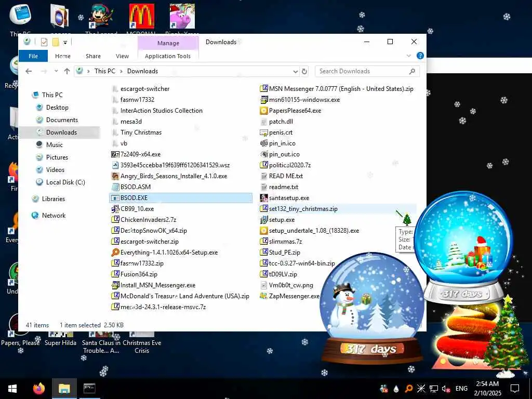Screen dimensions: 532x399
Task: Select the InterAction Studios Collection folder
Action: tap(161, 111)
